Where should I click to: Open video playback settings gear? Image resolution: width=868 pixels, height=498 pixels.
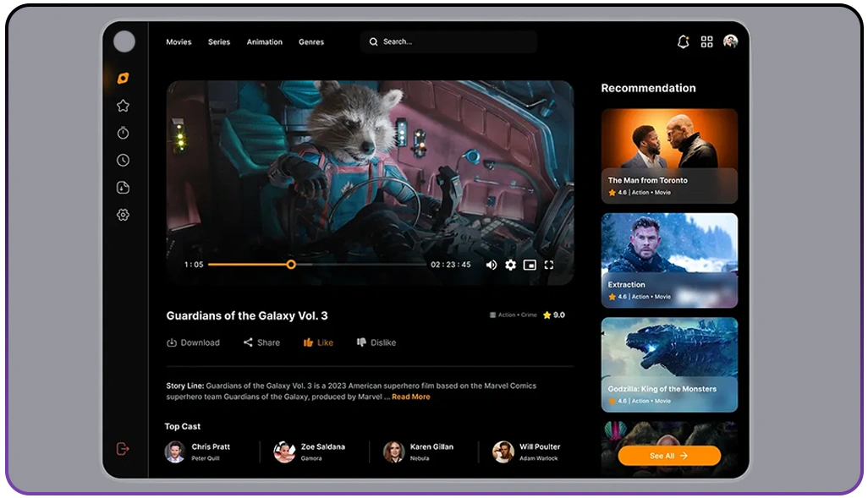point(510,265)
